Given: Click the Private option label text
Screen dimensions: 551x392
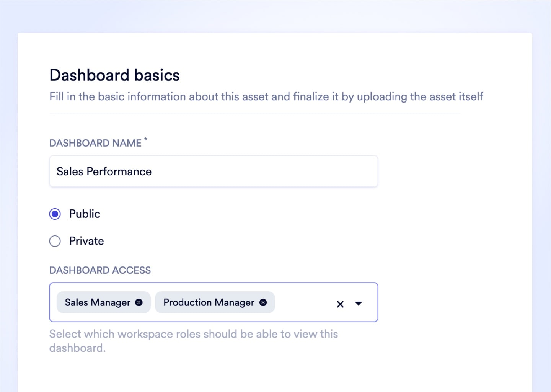Looking at the screenshot, I should click(x=86, y=241).
